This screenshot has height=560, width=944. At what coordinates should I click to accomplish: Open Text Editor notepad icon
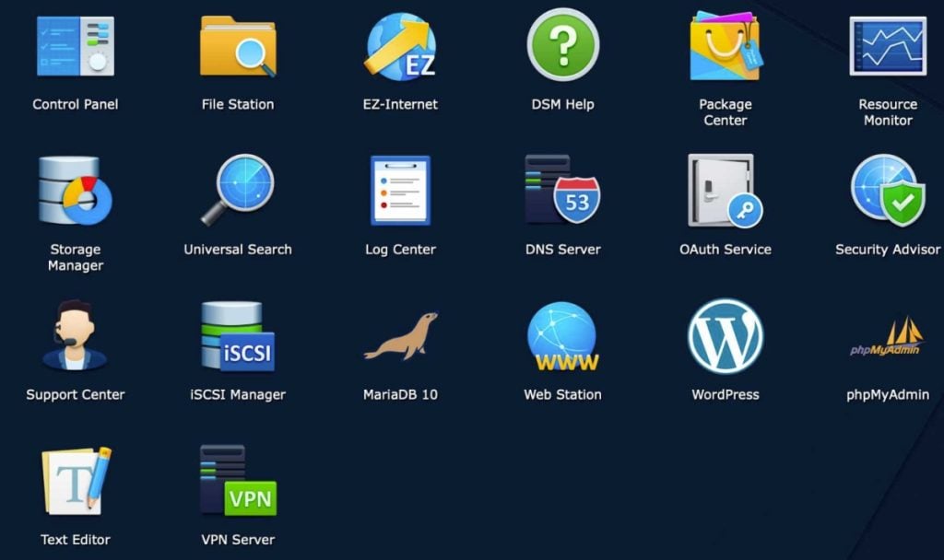76,481
